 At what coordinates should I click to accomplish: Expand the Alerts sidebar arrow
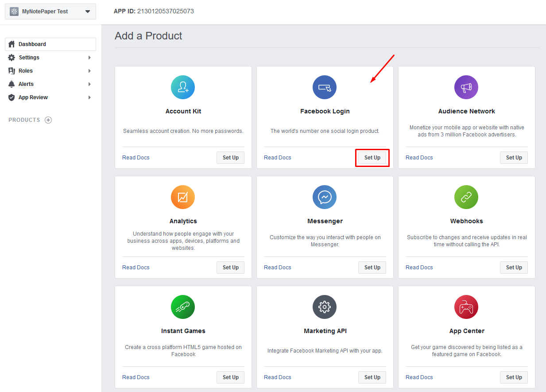(x=89, y=84)
